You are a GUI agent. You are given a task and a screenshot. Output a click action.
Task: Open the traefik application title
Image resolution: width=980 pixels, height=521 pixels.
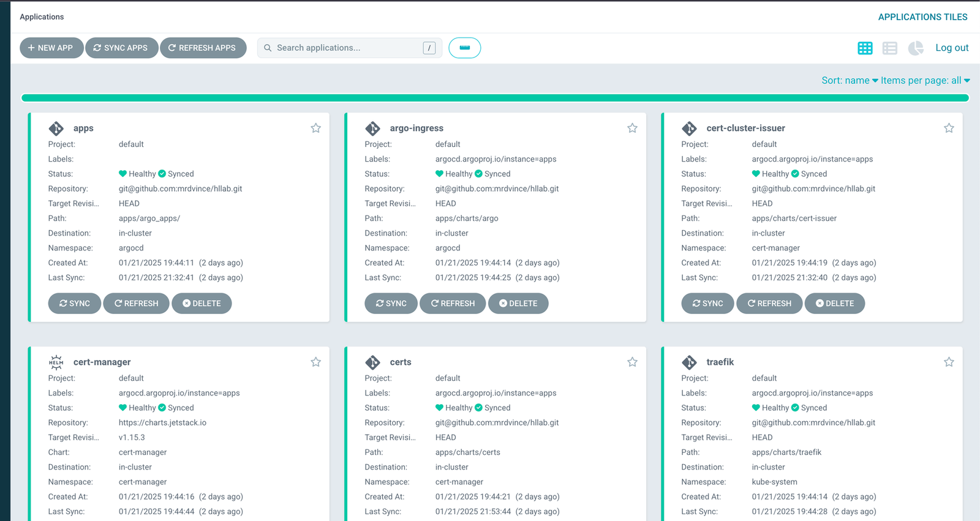(x=720, y=362)
